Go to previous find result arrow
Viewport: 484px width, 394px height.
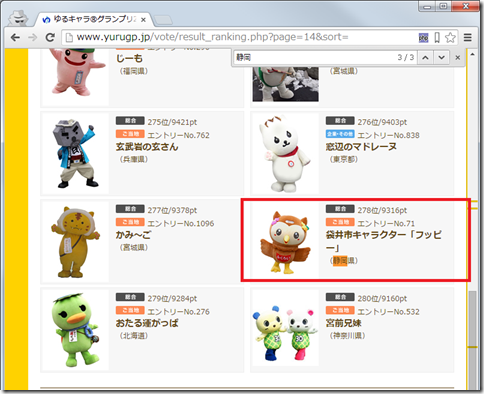click(425, 58)
